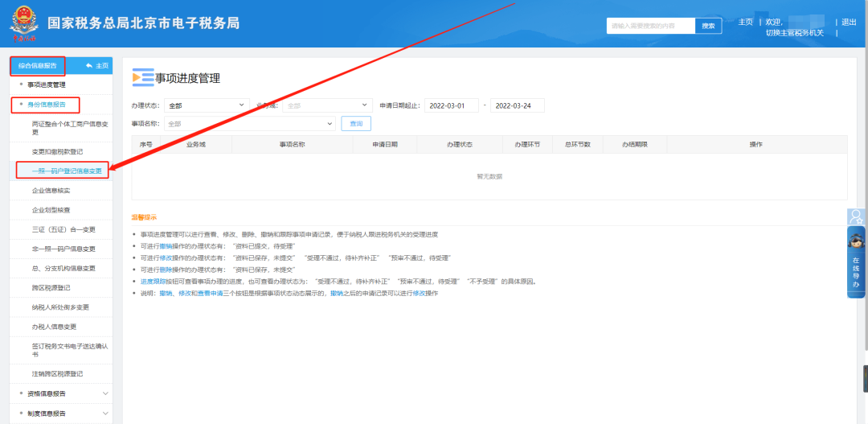Click the 主页 back-arrow icon in sidebar
868x424 pixels.
[x=89, y=65]
